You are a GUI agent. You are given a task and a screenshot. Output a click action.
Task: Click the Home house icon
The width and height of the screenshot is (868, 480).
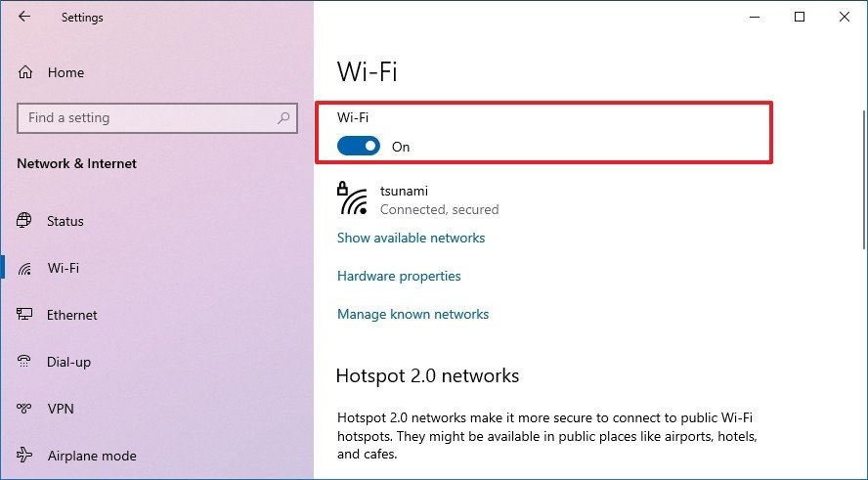click(25, 72)
